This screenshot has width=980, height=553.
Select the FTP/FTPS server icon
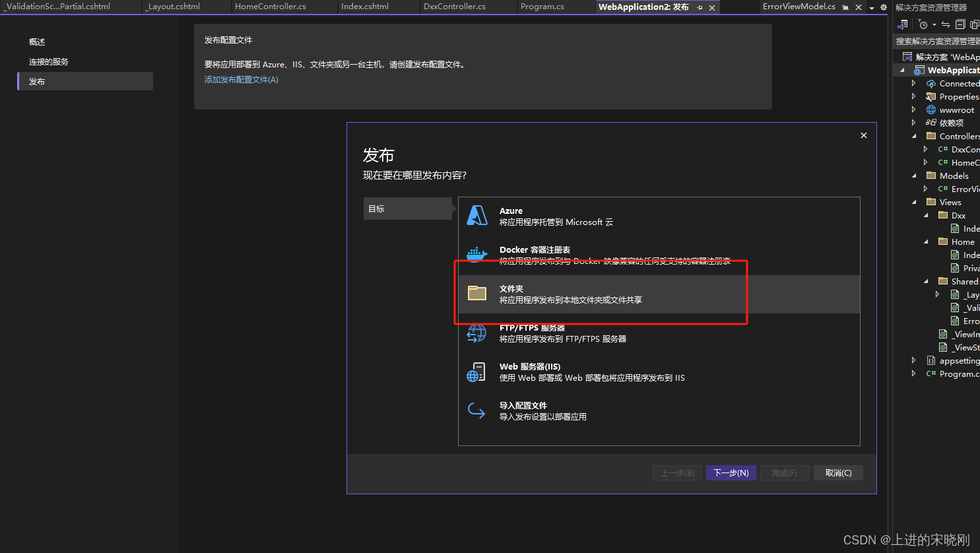tap(476, 333)
